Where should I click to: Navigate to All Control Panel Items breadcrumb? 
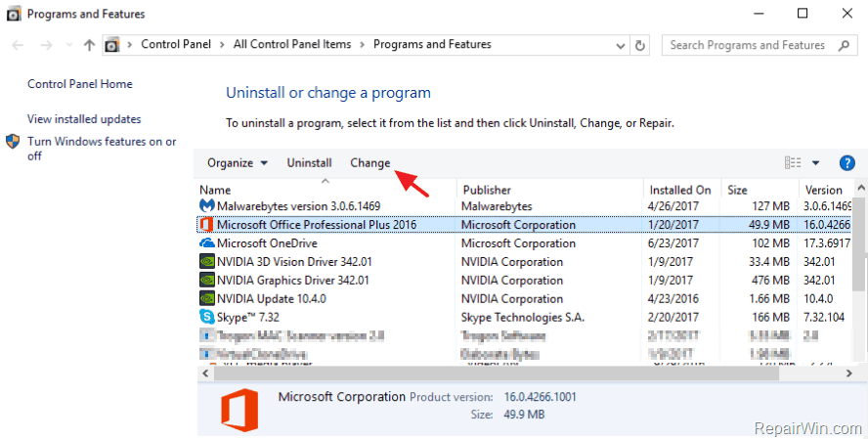pos(292,44)
